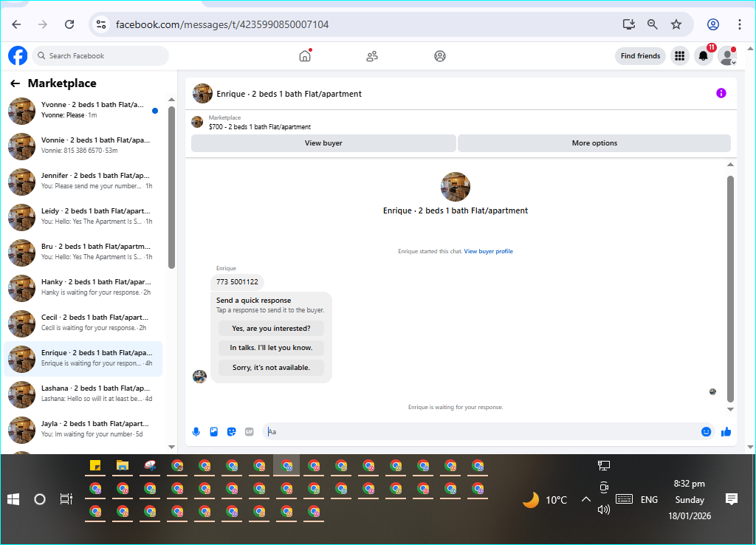Choose a sticker from sticker icon
Screen dimensions: 756x545
coord(231,432)
